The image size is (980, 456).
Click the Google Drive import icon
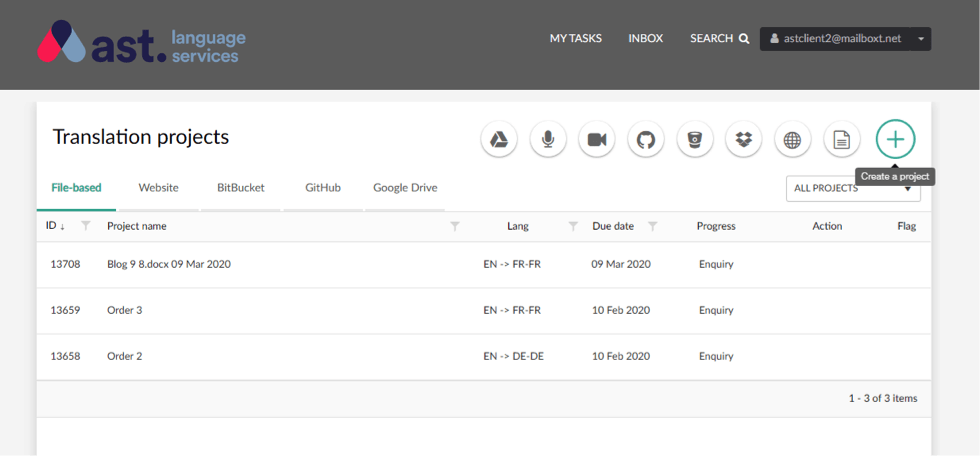pyautogui.click(x=498, y=139)
